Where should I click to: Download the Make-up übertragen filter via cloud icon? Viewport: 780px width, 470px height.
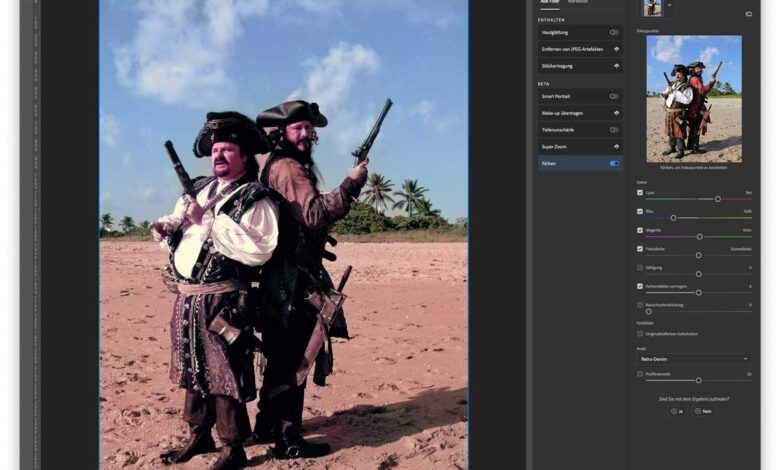(616, 113)
